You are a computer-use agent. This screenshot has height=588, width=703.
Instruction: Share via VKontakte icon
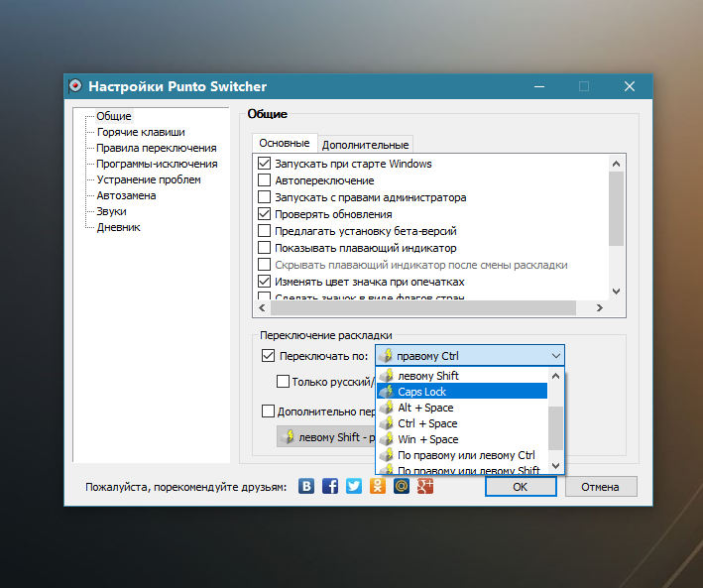pos(306,486)
